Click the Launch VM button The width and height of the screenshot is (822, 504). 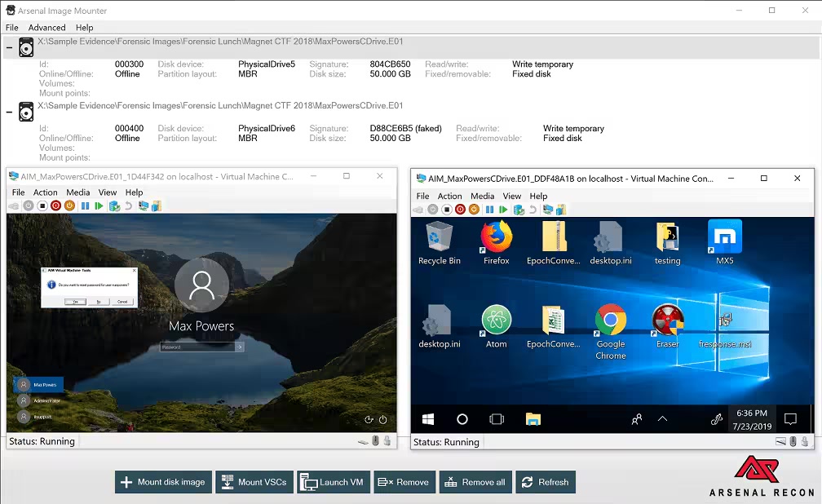tap(332, 482)
